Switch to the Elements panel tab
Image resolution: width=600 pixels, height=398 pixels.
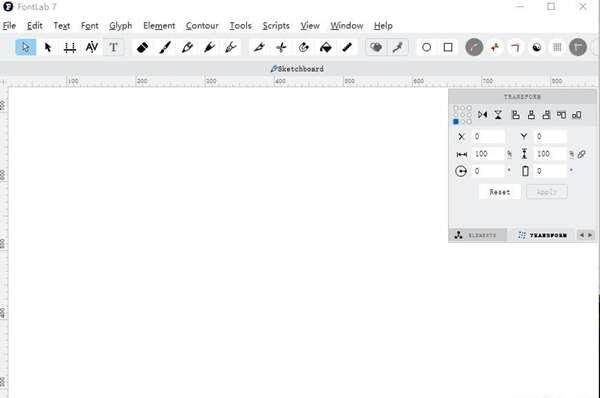[x=477, y=235]
